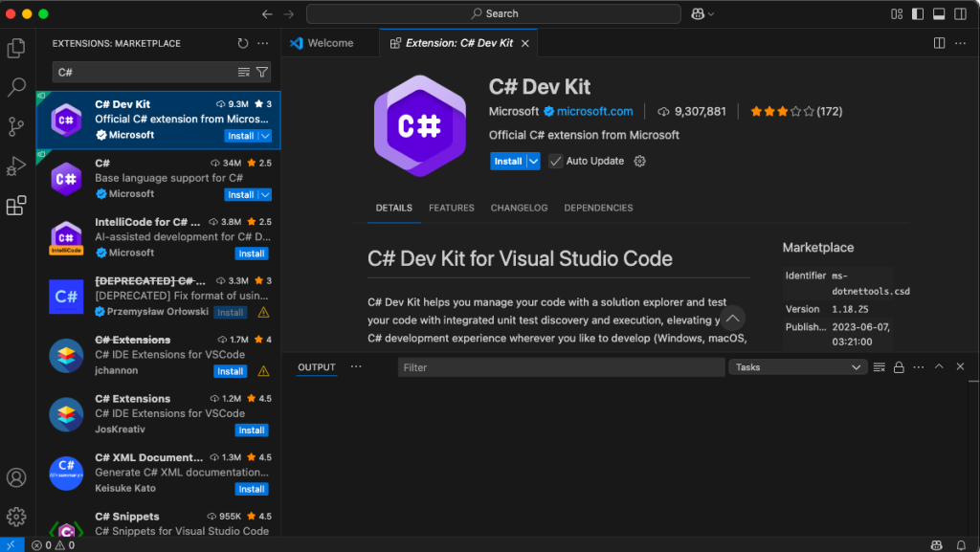The width and height of the screenshot is (980, 552).
Task: Go back with the navigation arrow
Action: pos(267,13)
